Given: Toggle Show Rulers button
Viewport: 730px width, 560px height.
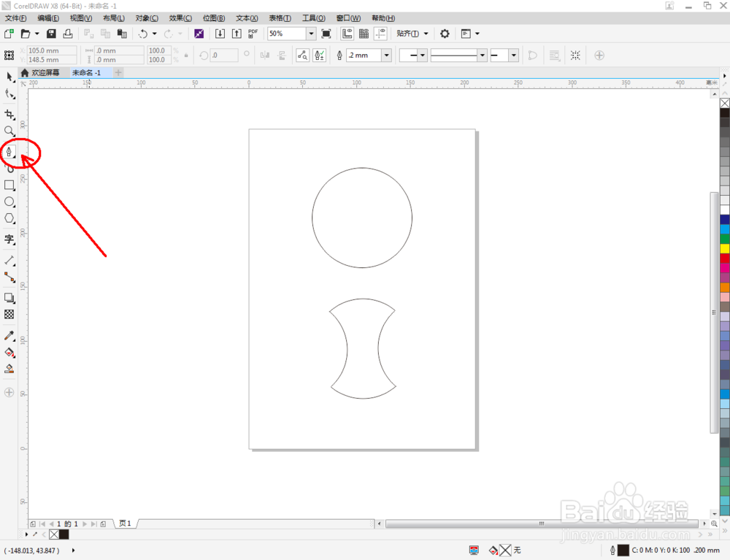Looking at the screenshot, I should coord(347,34).
